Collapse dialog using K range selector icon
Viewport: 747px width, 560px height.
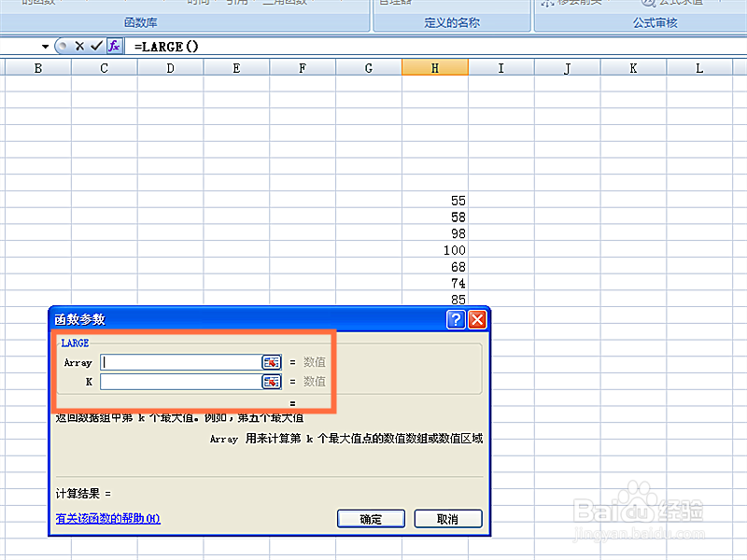pyautogui.click(x=272, y=382)
